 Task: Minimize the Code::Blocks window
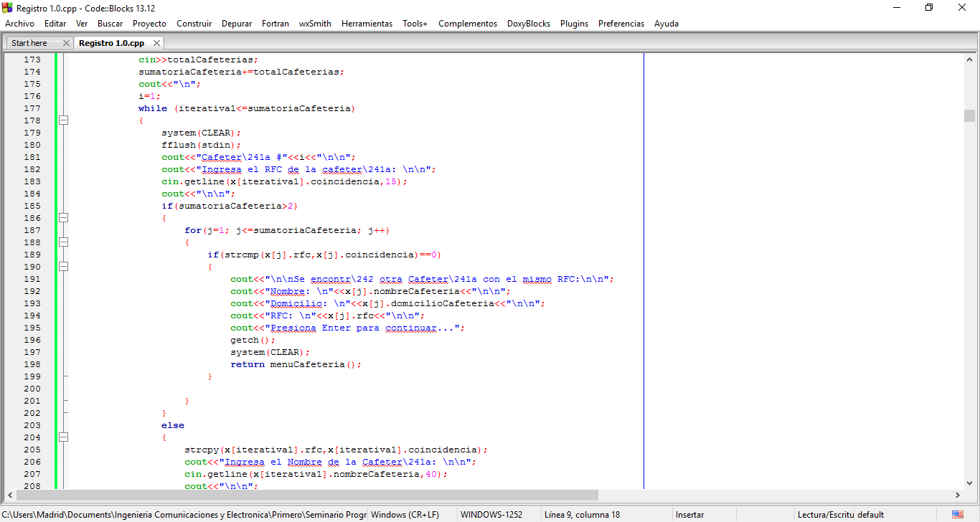(897, 7)
